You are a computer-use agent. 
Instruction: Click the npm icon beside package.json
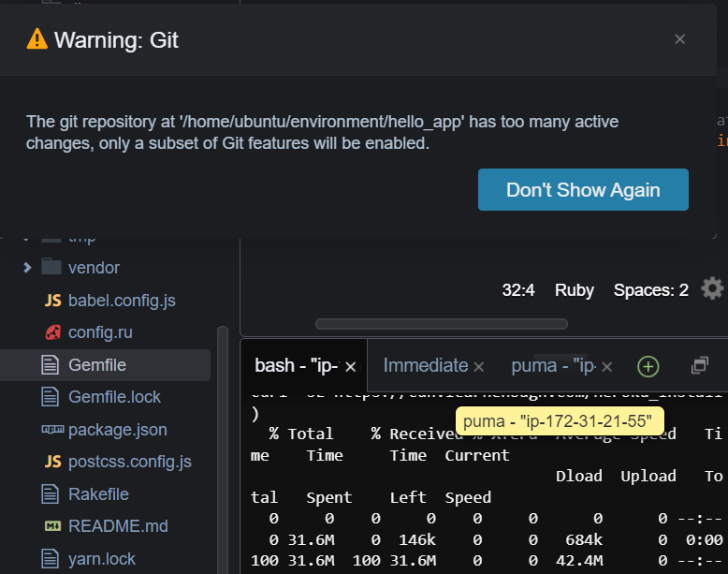(52, 430)
